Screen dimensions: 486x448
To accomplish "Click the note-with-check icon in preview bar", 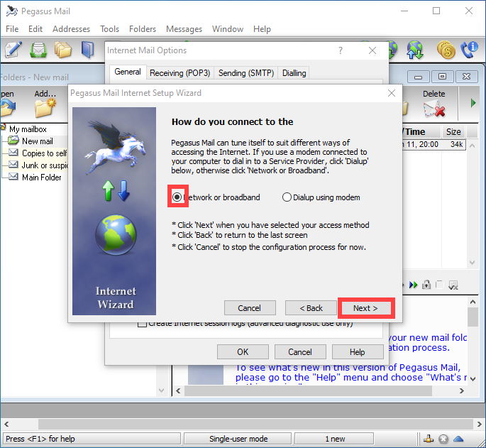I will tap(453, 285).
